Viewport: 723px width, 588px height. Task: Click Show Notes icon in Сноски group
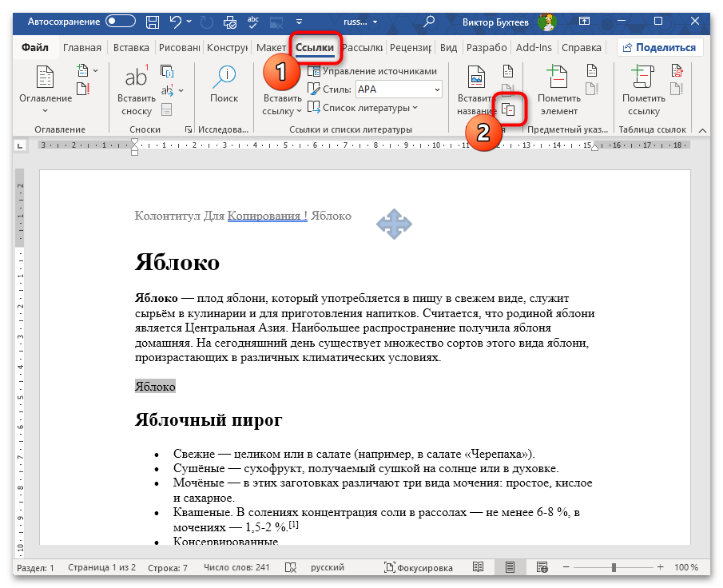click(166, 109)
